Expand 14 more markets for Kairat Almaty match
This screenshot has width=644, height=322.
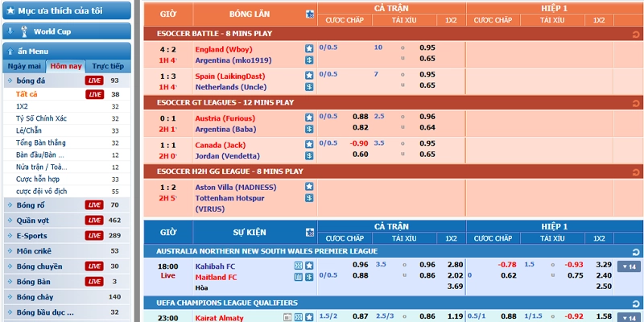tap(629, 318)
